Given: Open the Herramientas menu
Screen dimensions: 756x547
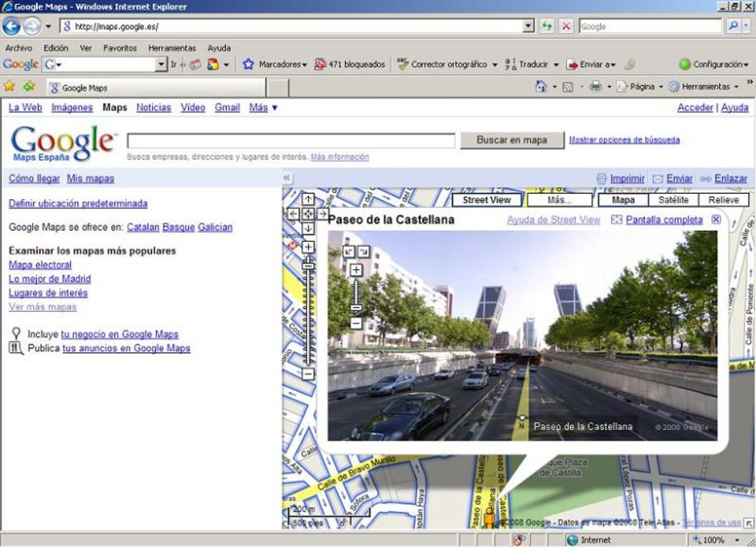Looking at the screenshot, I should coord(172,48).
